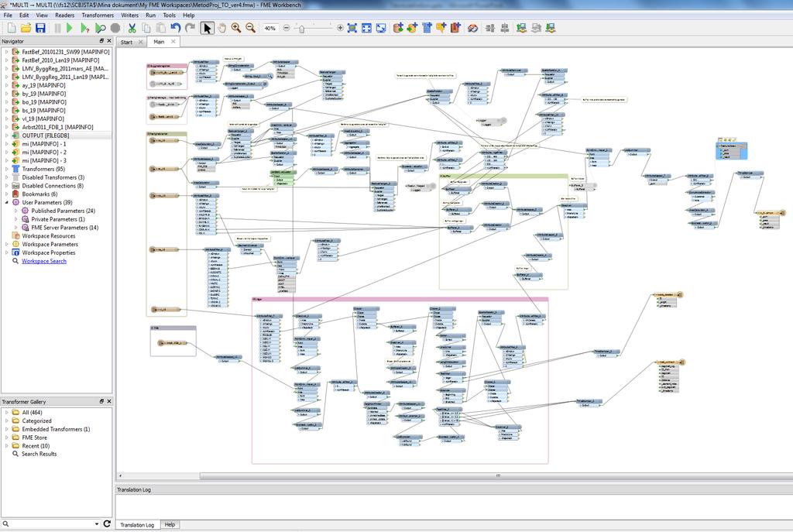793x532 pixels.
Task: Open the Writers menu
Action: click(x=129, y=15)
